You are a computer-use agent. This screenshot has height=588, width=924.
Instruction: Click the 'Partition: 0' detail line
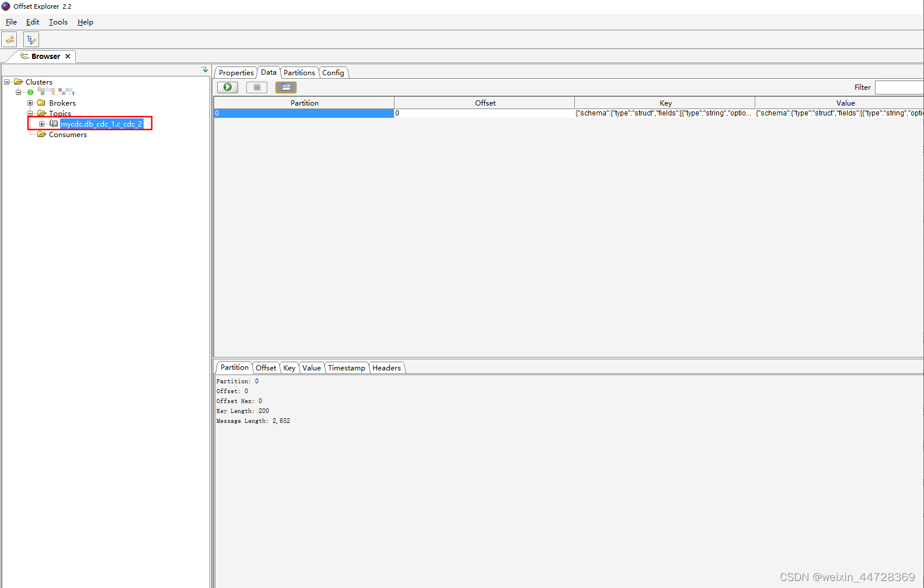tap(238, 381)
